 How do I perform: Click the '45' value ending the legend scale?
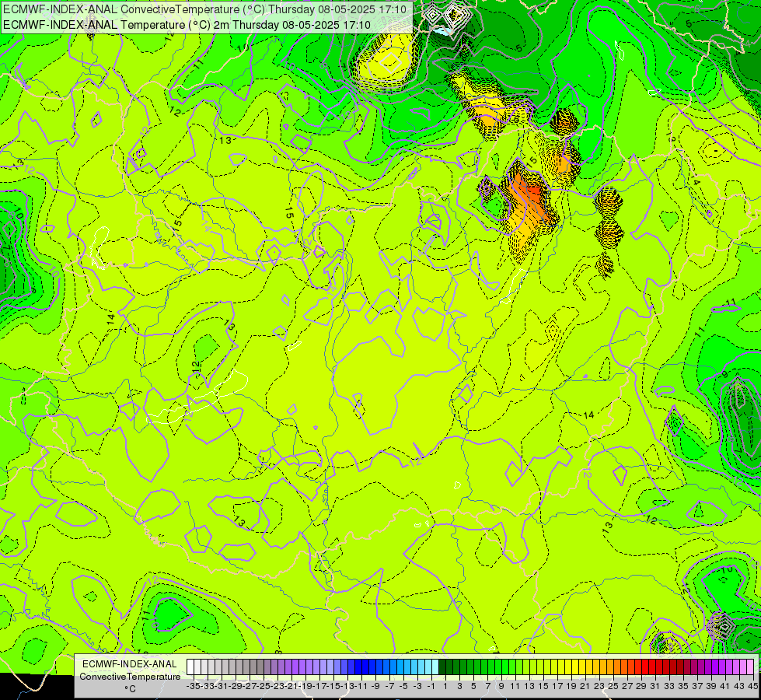coord(753,687)
